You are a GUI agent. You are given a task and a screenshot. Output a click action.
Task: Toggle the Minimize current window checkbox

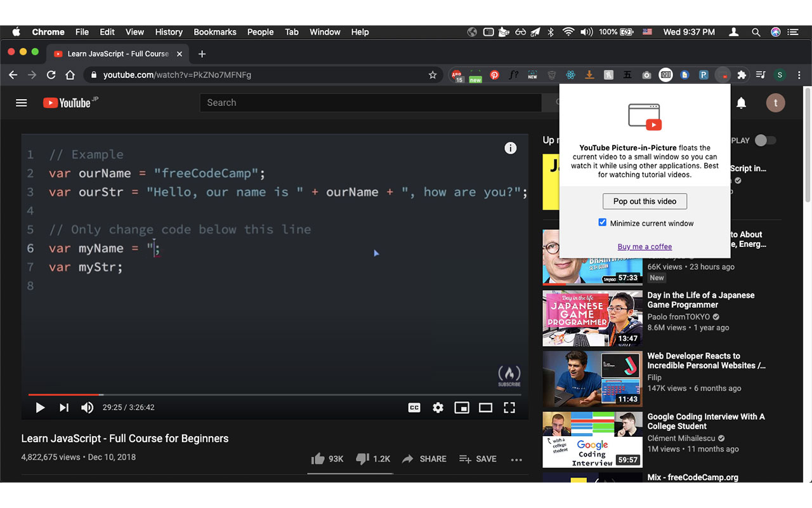[x=602, y=223]
